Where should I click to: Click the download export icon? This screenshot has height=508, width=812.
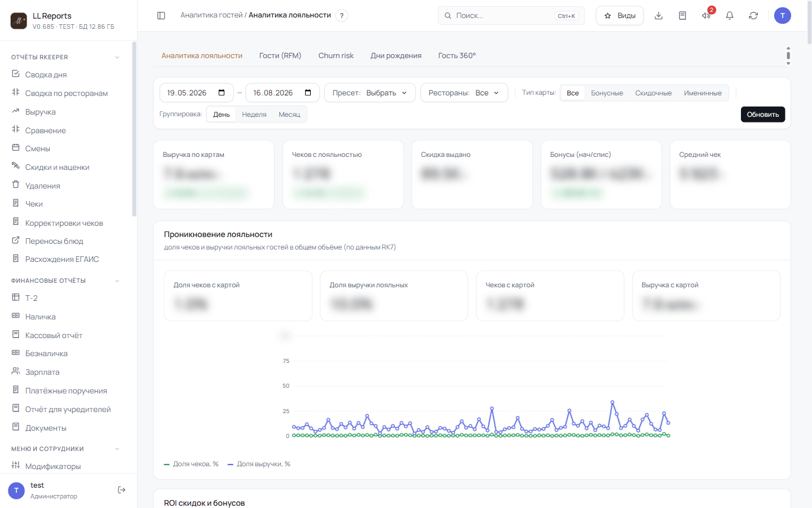659,16
